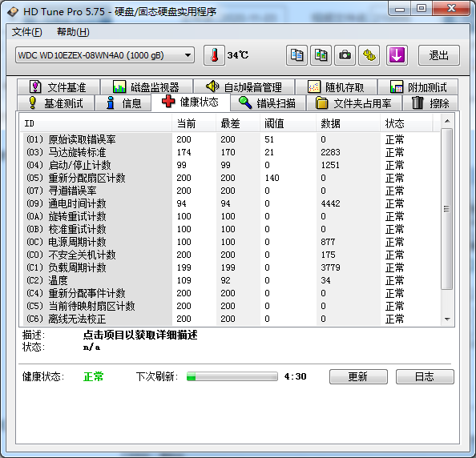Click the scrollbar down arrow in SMART list

(x=447, y=319)
